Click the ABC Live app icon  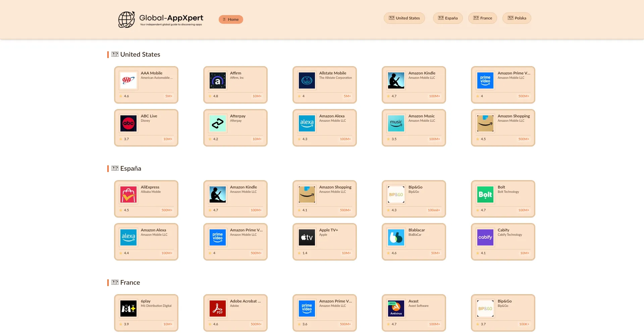[128, 123]
